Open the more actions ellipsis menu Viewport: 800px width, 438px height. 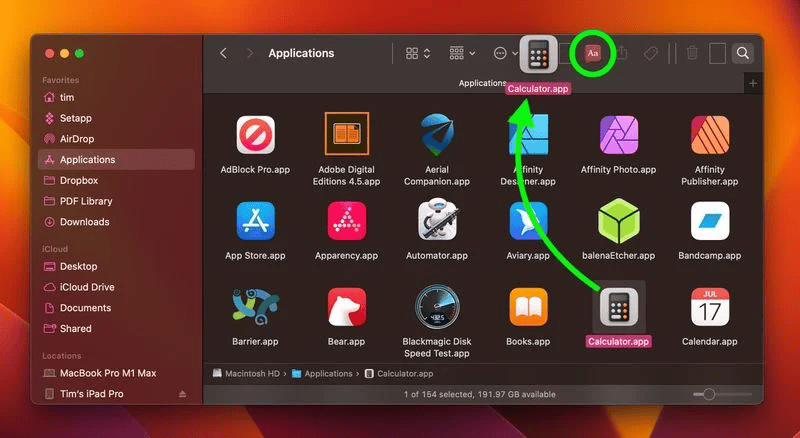505,53
